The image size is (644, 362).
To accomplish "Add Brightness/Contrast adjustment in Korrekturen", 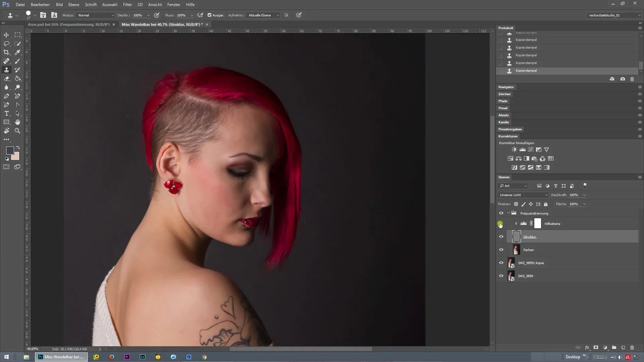I will 514,149.
